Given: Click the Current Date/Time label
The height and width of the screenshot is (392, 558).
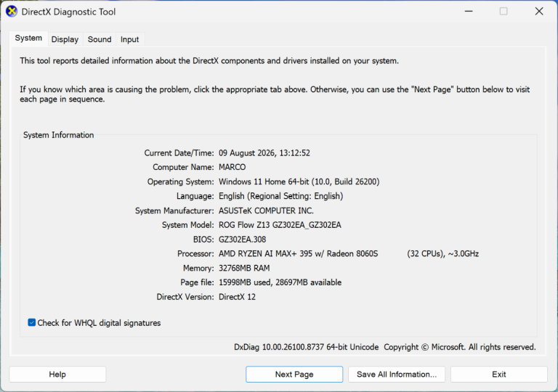Looking at the screenshot, I should pyautogui.click(x=179, y=153).
